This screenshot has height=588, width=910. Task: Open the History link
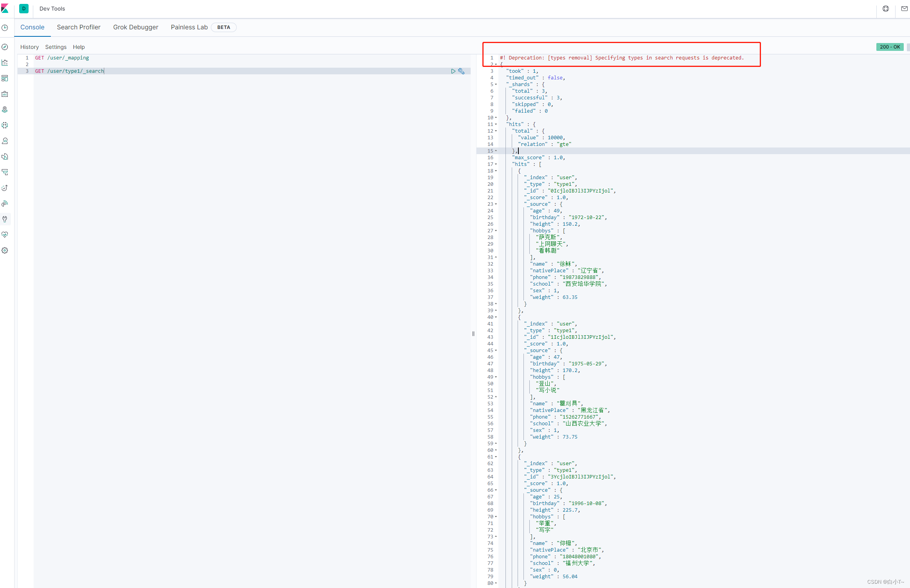pyautogui.click(x=29, y=47)
